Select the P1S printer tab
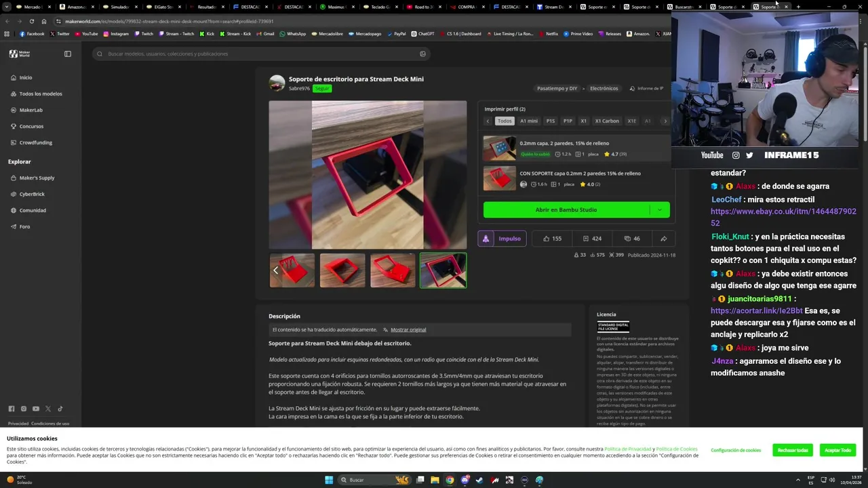The width and height of the screenshot is (868, 488). 551,121
